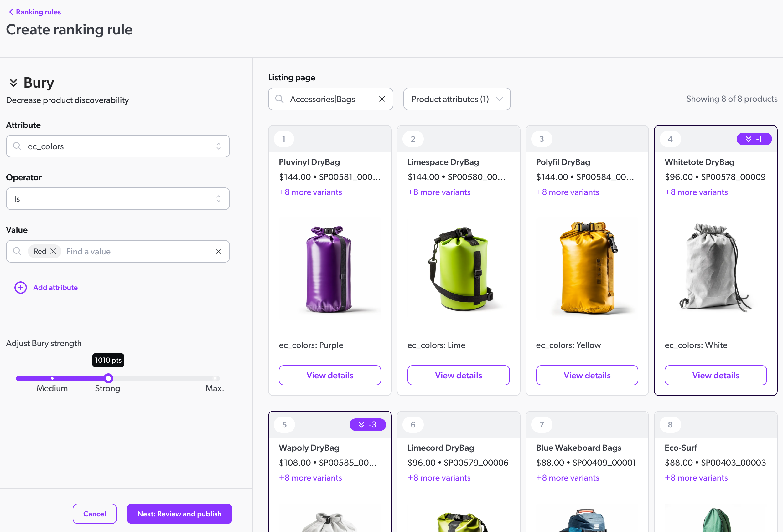The width and height of the screenshot is (783, 532).
Task: View details of Polyfil DryBag
Action: click(587, 375)
